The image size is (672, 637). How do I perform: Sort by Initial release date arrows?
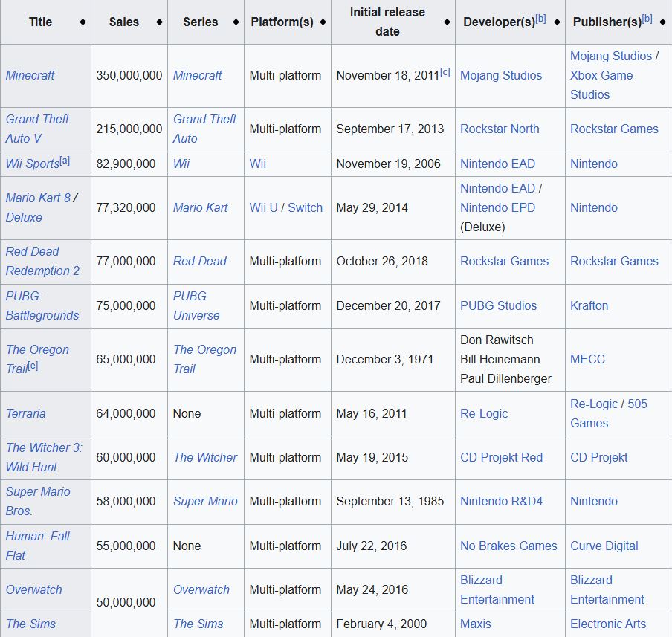pyautogui.click(x=447, y=22)
